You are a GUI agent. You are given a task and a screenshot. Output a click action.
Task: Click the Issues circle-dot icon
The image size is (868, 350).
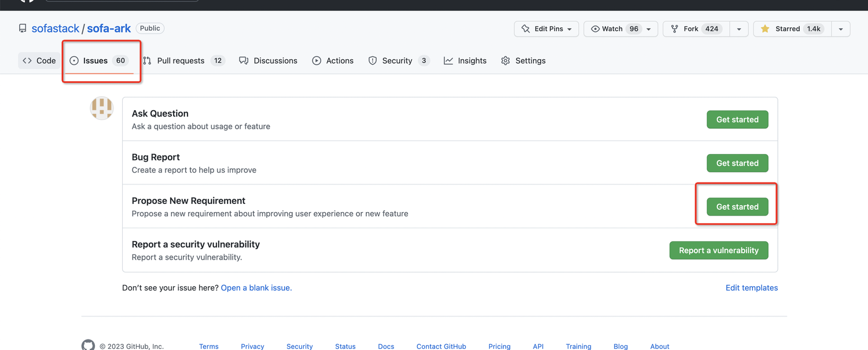pyautogui.click(x=74, y=60)
